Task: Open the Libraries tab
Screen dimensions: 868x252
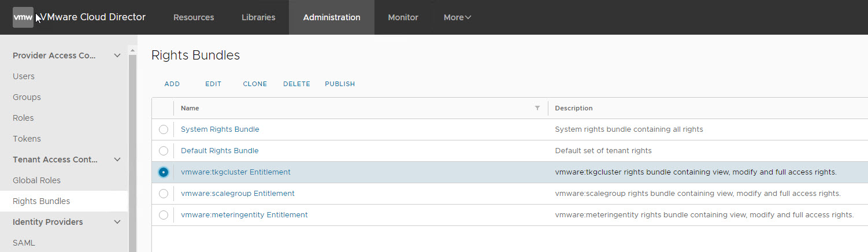Action: (258, 17)
